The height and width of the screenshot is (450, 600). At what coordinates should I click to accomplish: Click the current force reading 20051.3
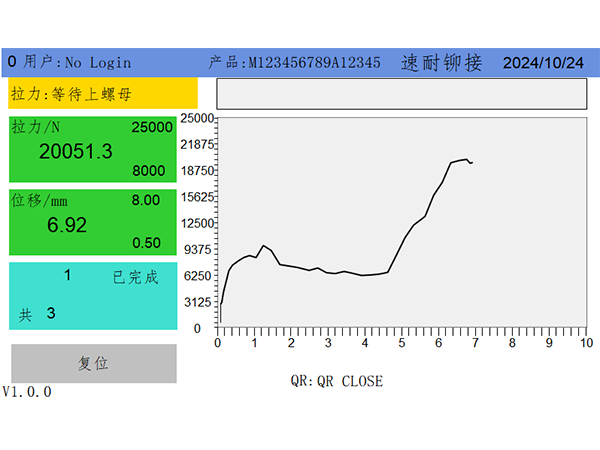pyautogui.click(x=76, y=150)
